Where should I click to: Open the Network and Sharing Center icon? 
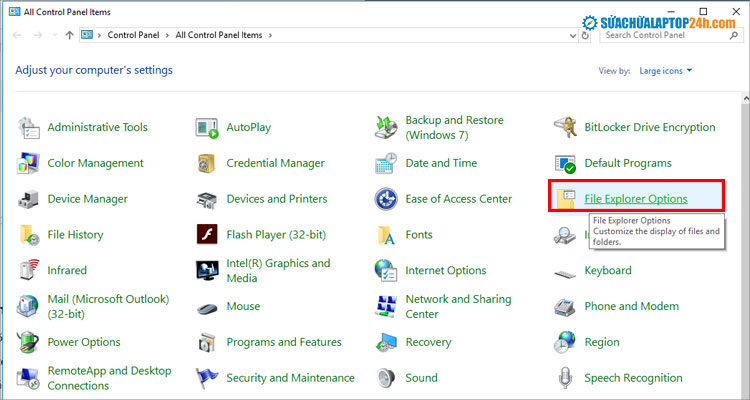click(x=386, y=306)
